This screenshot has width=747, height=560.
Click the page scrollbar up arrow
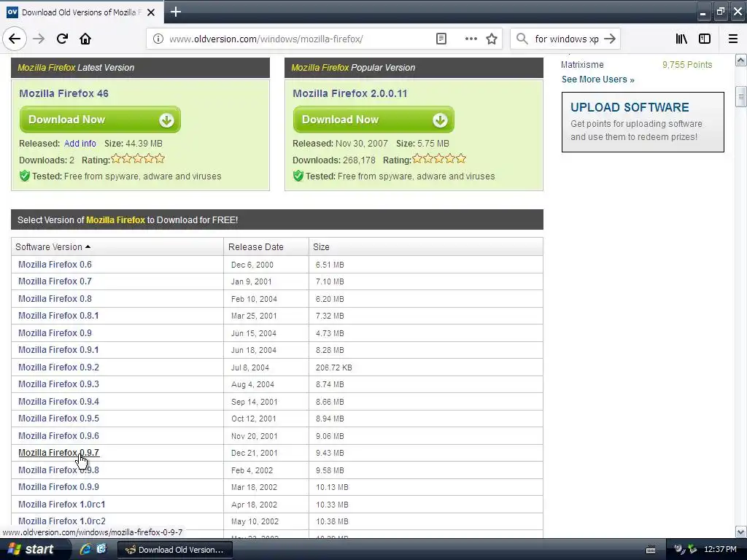click(x=741, y=60)
